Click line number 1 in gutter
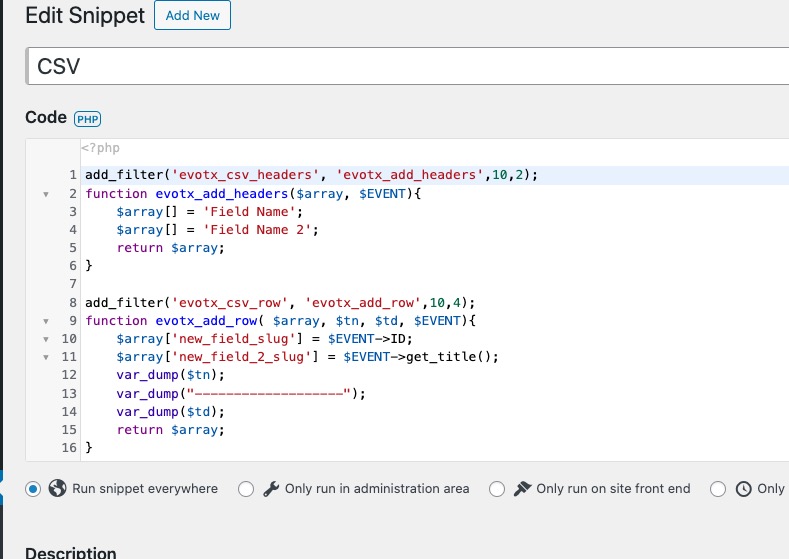This screenshot has width=789, height=559. coord(73,175)
